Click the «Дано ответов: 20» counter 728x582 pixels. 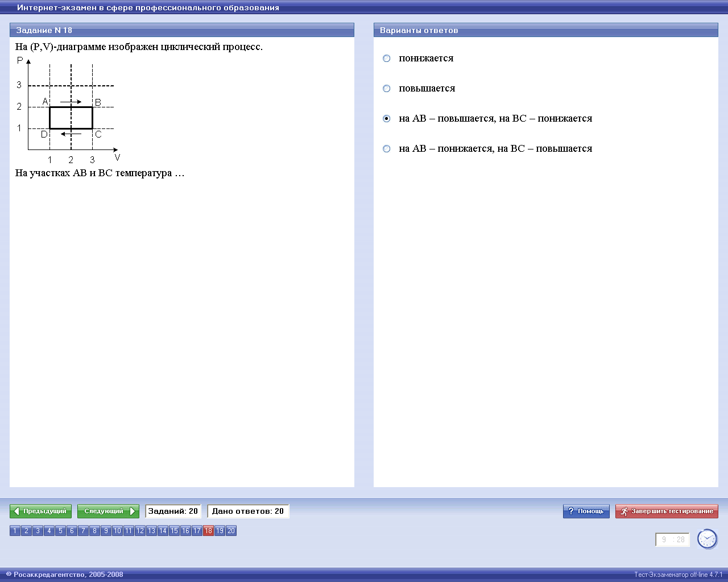[248, 512]
